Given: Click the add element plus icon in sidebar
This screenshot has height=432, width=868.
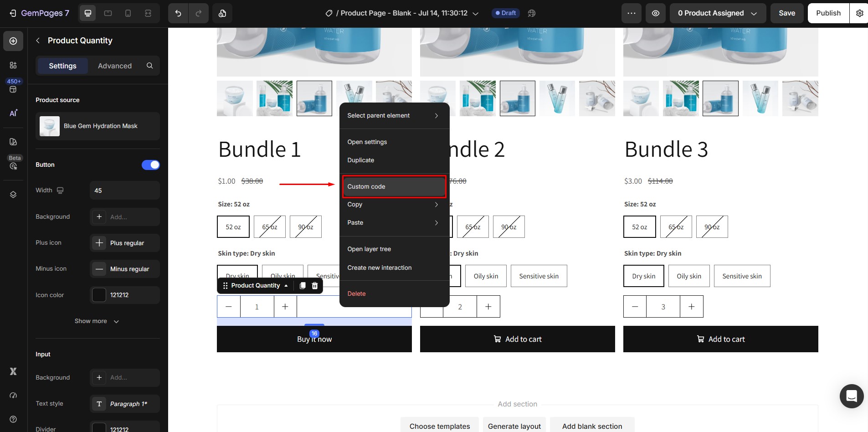Looking at the screenshot, I should (x=13, y=41).
